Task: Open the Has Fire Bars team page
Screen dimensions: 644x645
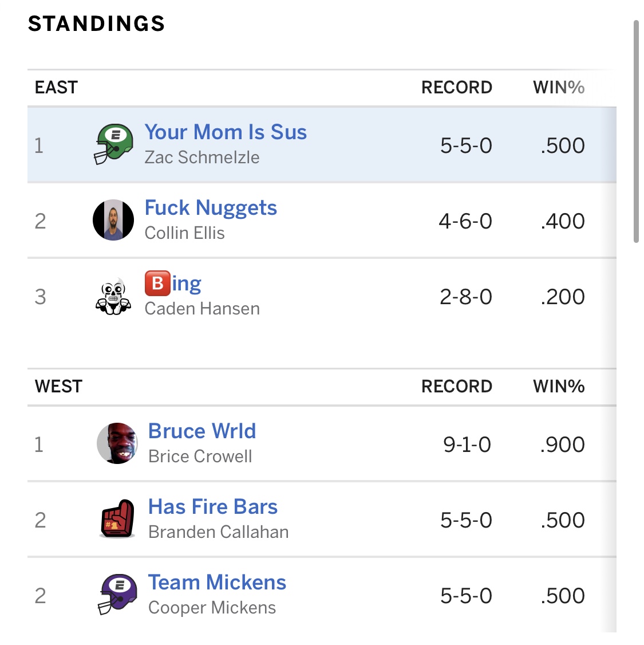Action: coord(212,506)
